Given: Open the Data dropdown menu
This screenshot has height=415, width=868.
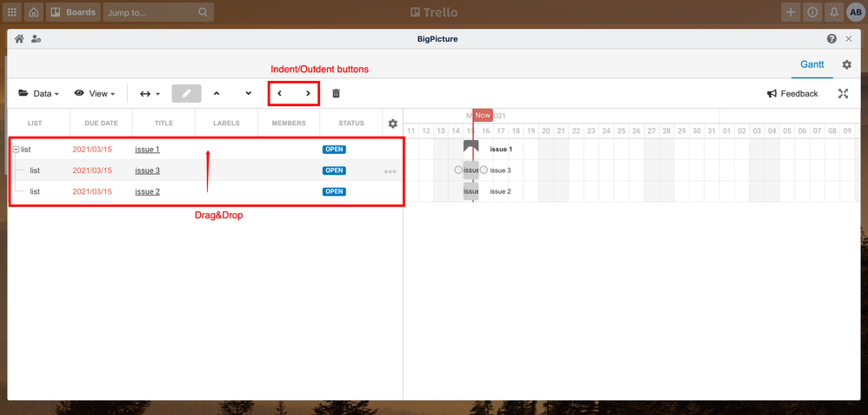Looking at the screenshot, I should pyautogui.click(x=39, y=94).
